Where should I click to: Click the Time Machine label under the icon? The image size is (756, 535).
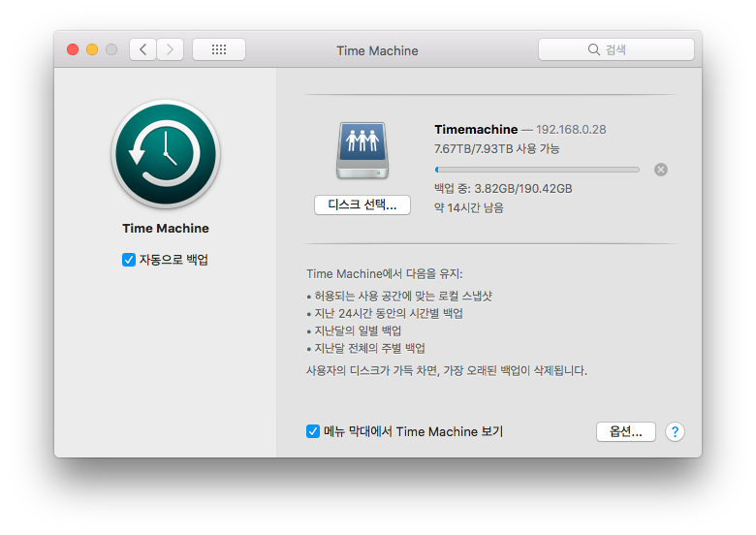[x=166, y=229]
